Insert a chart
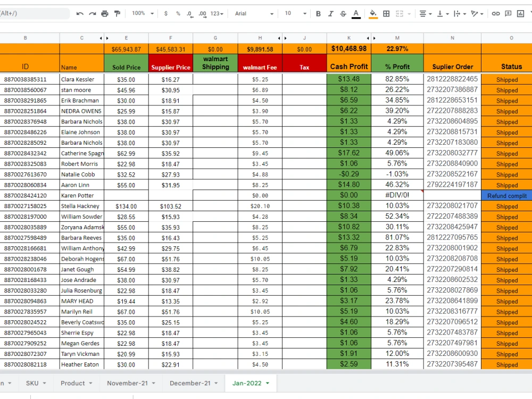The image size is (532, 399). pos(520,14)
